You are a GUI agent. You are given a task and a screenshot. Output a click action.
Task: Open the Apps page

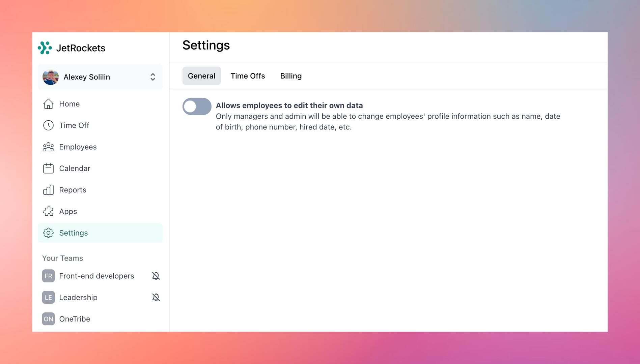coord(100,211)
